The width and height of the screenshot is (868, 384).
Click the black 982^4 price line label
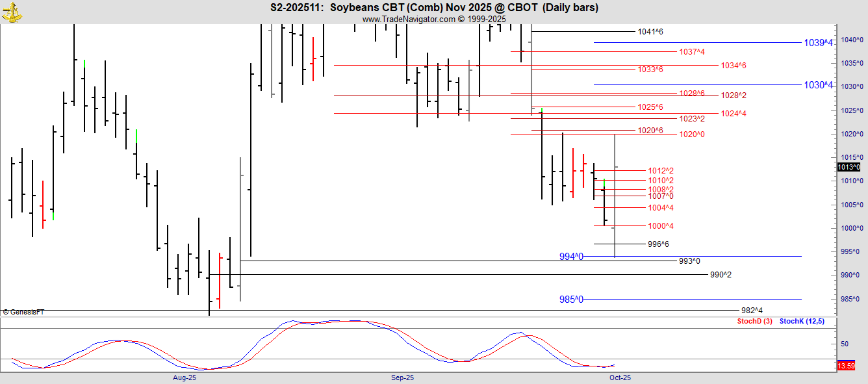coord(752,311)
